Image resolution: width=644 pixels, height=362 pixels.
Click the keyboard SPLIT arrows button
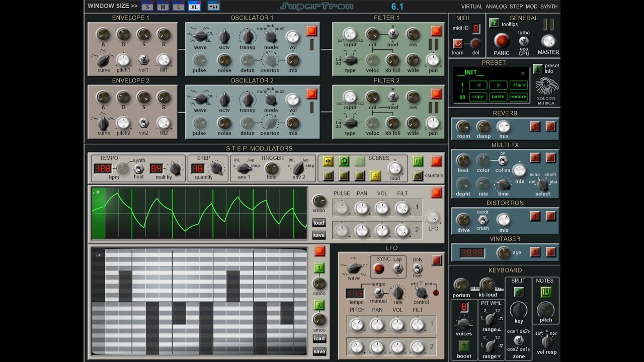pos(519,292)
